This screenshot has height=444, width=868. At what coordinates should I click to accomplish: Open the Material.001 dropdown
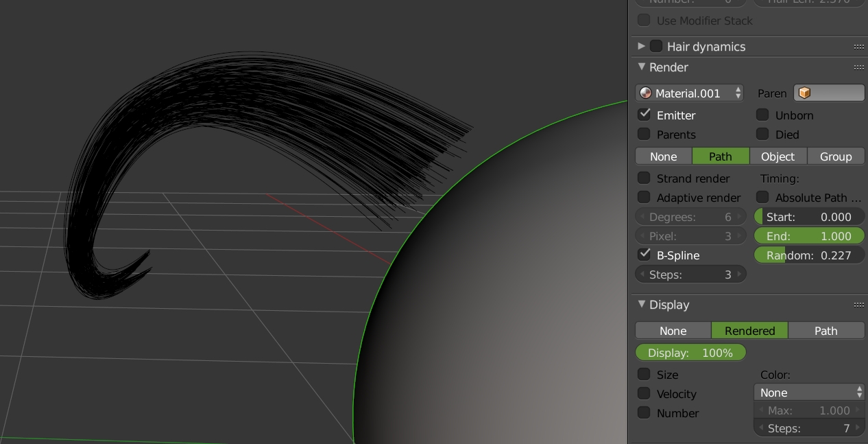pos(690,93)
